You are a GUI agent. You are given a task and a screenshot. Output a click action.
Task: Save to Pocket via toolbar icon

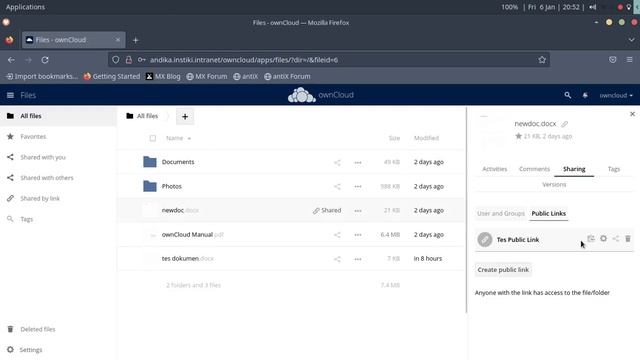point(612,60)
